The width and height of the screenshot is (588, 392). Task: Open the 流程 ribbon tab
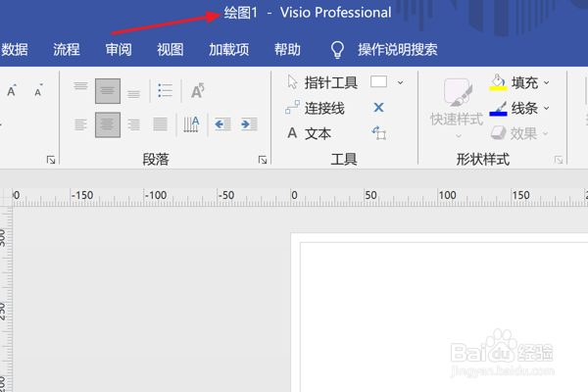67,50
